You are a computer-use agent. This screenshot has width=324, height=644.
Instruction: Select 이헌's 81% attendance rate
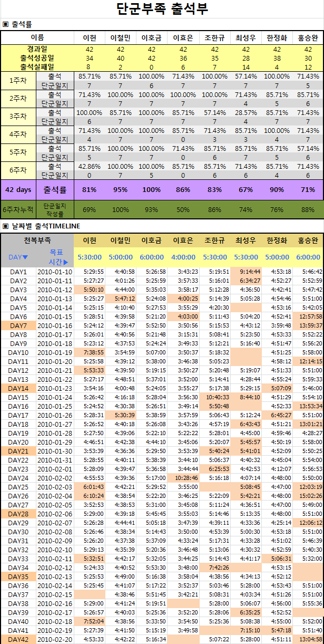click(89, 189)
